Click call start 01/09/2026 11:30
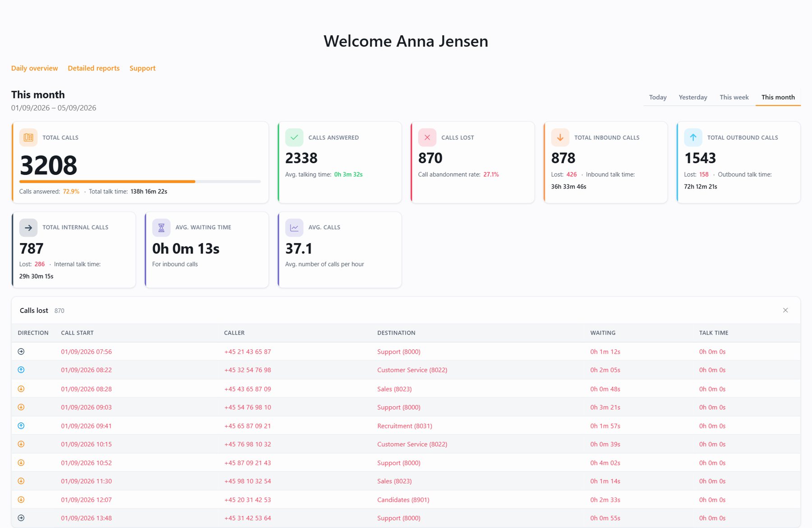 coord(86,481)
